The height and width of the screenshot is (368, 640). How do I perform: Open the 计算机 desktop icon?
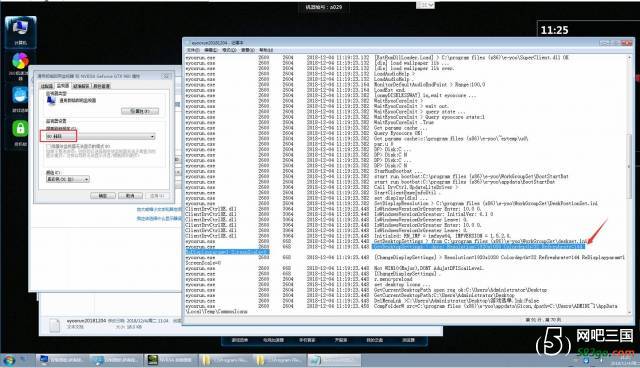coord(20,32)
